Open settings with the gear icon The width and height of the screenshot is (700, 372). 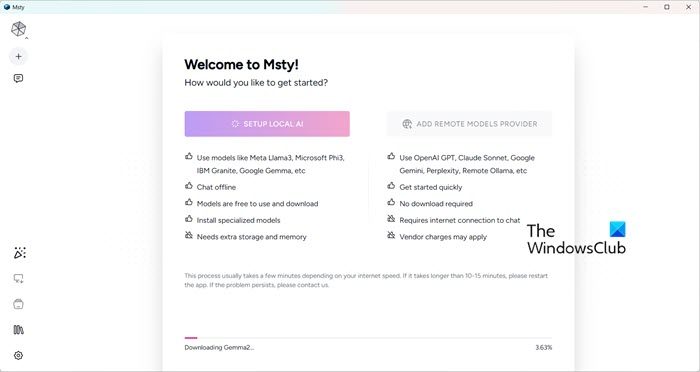[18, 355]
